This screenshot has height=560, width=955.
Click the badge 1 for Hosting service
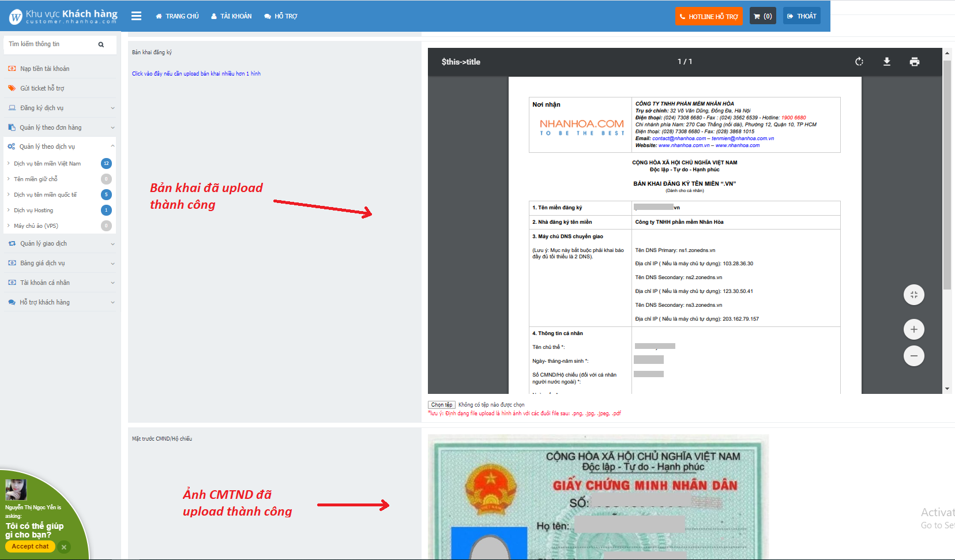click(106, 210)
